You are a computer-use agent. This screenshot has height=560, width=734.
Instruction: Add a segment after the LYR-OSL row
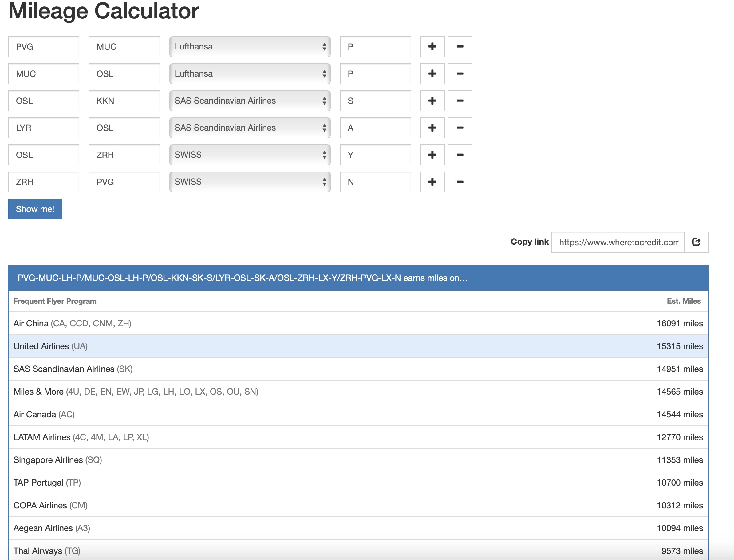[432, 128]
